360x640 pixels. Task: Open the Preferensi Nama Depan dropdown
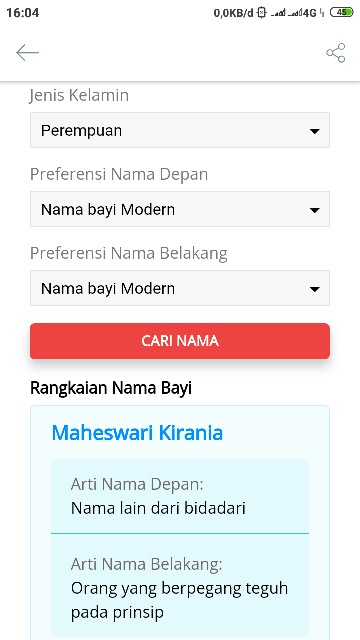tap(180, 209)
